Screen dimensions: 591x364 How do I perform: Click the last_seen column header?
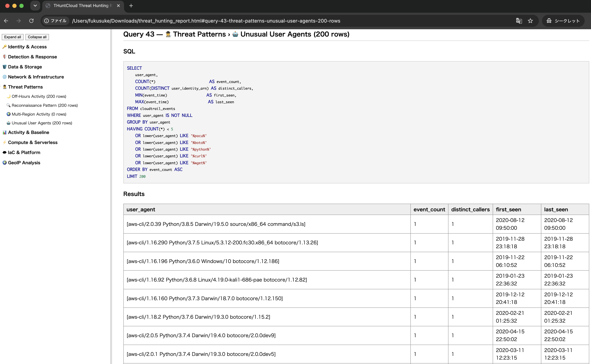565,209
